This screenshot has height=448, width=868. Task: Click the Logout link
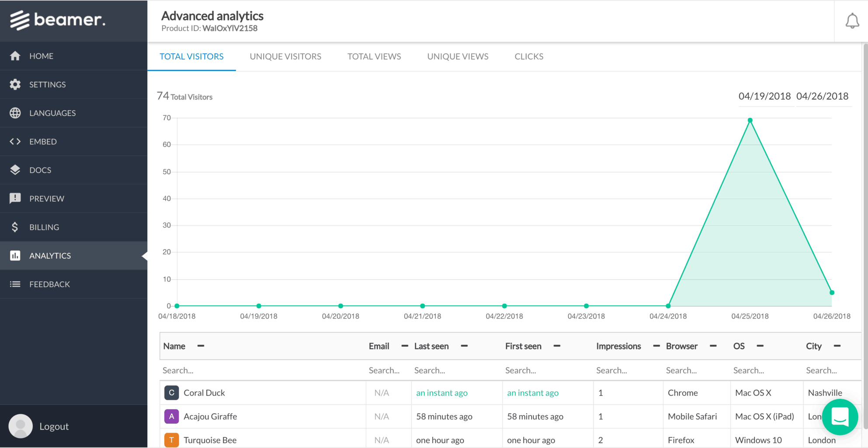(54, 426)
